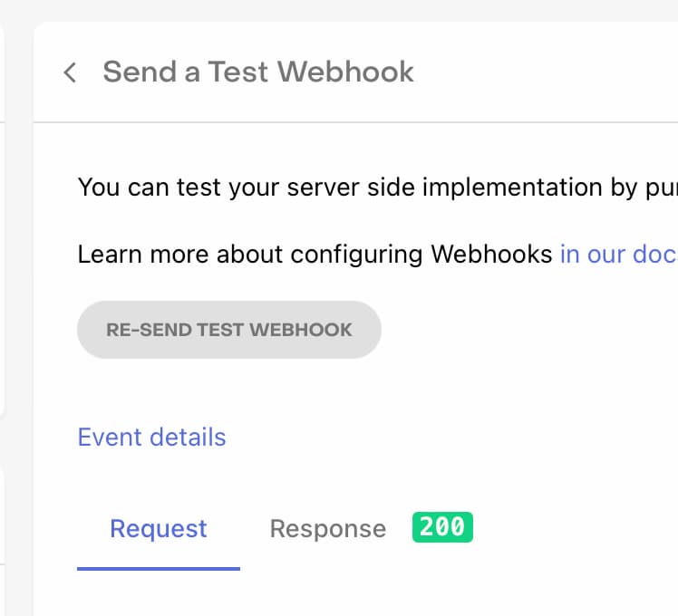Open the "in our doc" documentation link
The width and height of the screenshot is (678, 616).
(618, 254)
